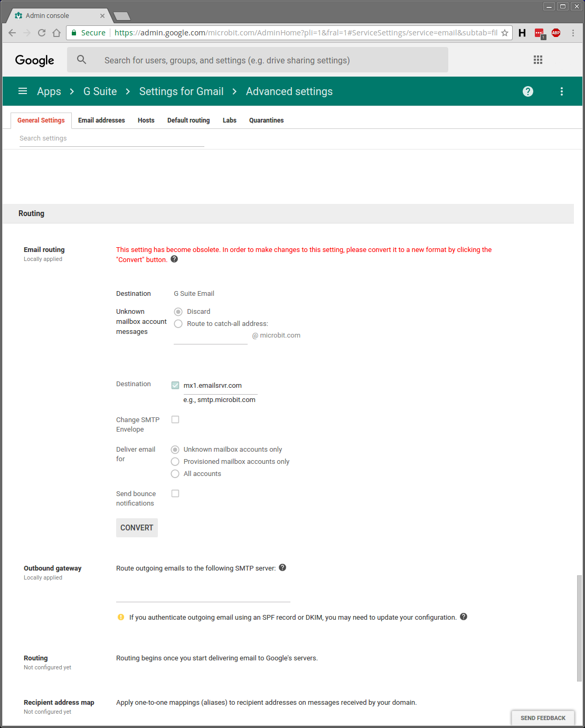Open the Labs tab
This screenshot has width=585, height=728.
(230, 120)
